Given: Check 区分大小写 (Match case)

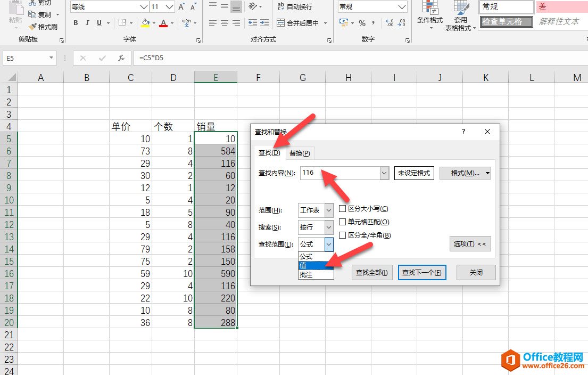Looking at the screenshot, I should (x=364, y=208).
